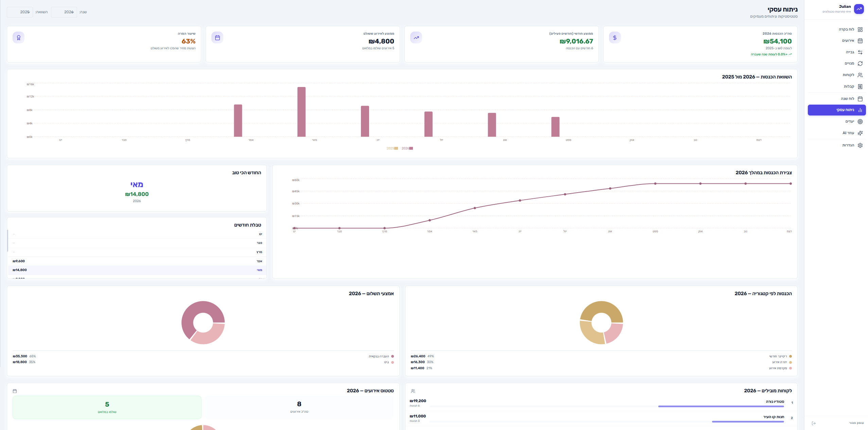Navigate to the יעדים sidebar item

pos(837,122)
